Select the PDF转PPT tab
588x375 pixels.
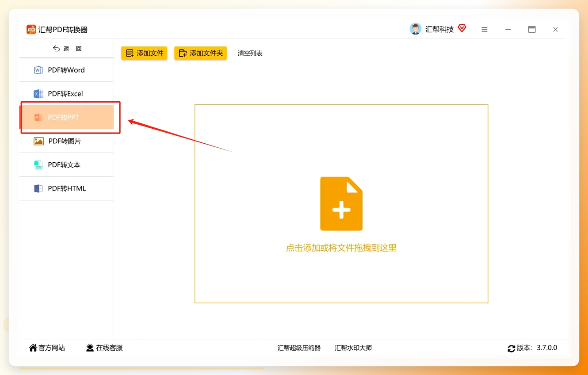(x=67, y=117)
